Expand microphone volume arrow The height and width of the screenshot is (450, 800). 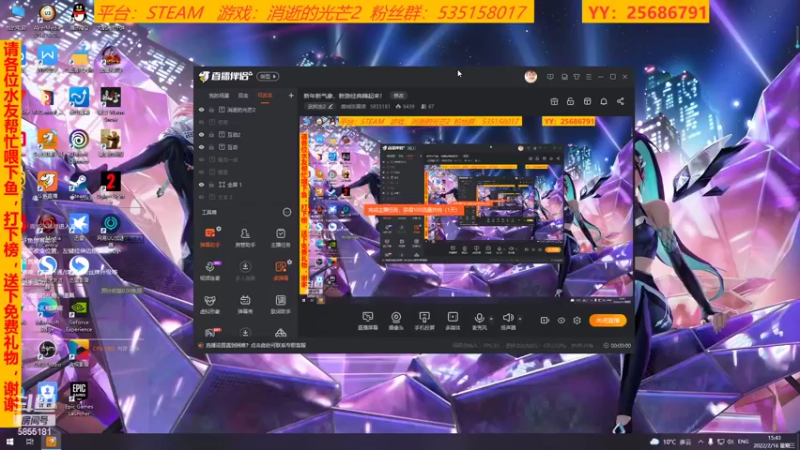point(491,319)
